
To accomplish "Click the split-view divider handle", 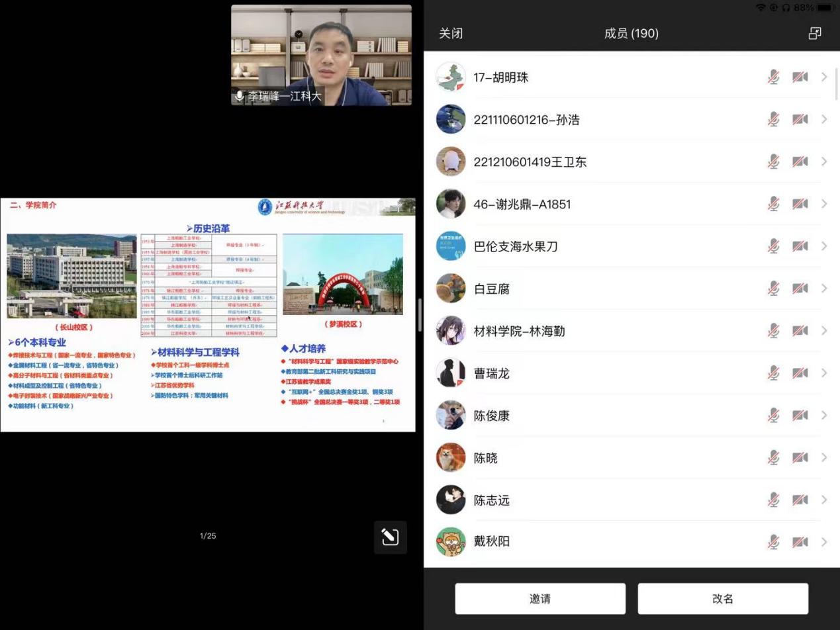I will click(x=420, y=315).
